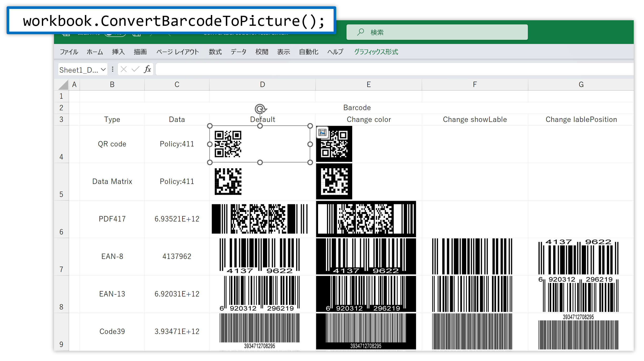This screenshot has width=644, height=361.
Task: Select column E header
Action: (x=369, y=85)
